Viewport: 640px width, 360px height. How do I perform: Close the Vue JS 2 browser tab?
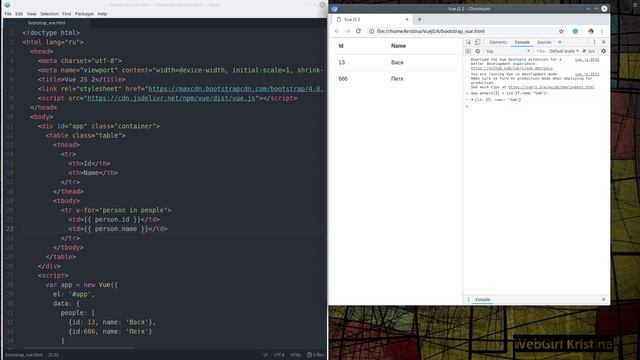point(407,19)
